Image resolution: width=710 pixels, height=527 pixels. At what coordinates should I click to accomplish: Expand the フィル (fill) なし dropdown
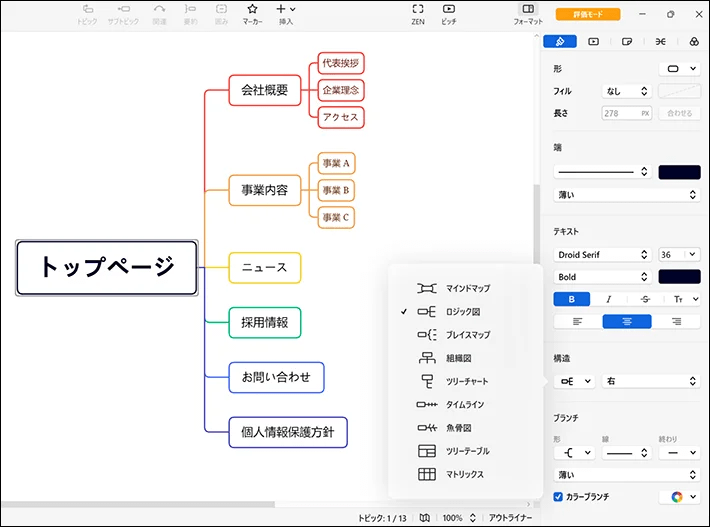(626, 91)
